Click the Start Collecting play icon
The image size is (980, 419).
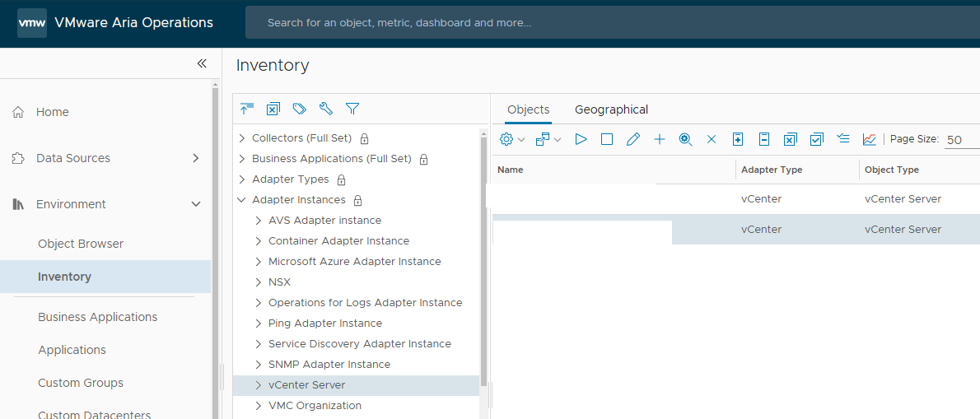coord(581,140)
